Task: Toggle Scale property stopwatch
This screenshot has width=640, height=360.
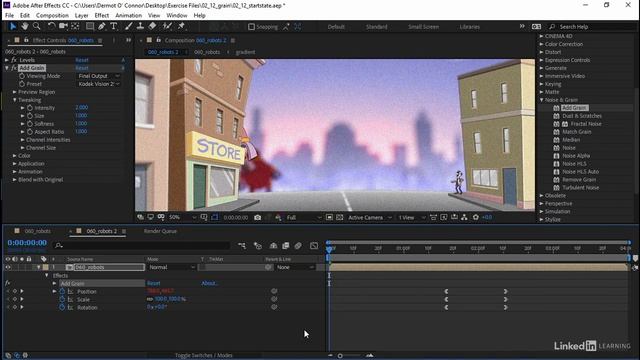Action: pyautogui.click(x=62, y=299)
